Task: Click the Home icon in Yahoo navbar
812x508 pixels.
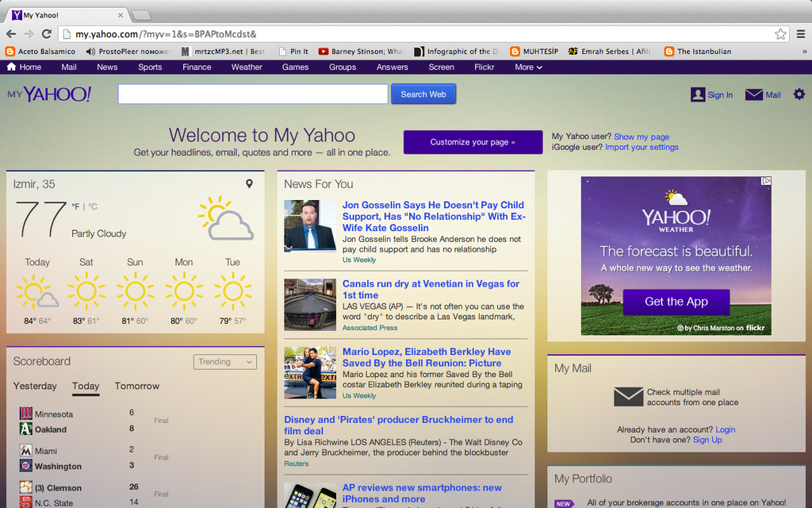Action: pyautogui.click(x=12, y=67)
